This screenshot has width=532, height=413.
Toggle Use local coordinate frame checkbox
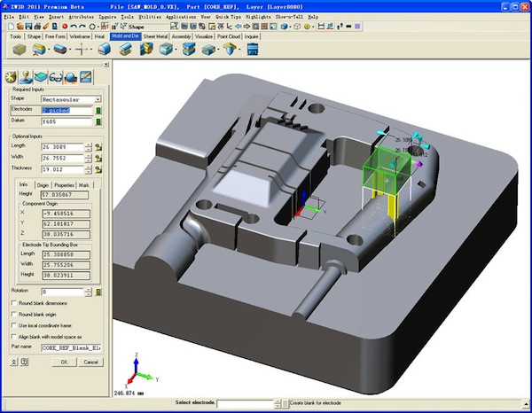(14, 325)
